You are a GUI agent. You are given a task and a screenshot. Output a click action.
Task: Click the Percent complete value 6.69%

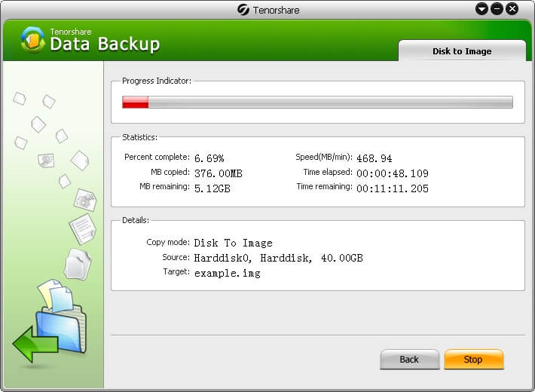coord(209,158)
